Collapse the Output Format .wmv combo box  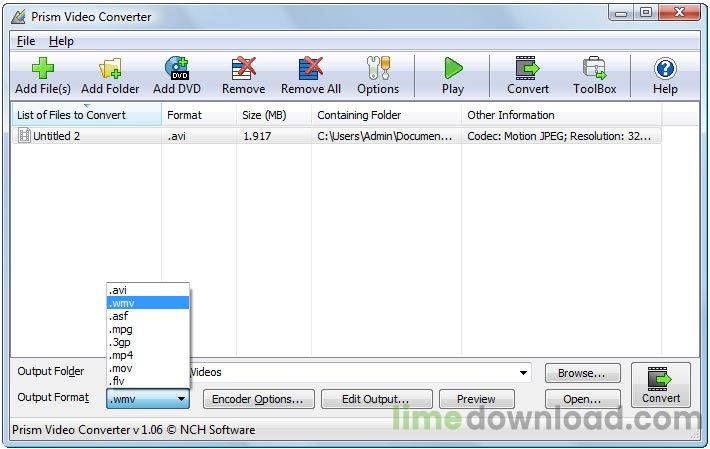(x=148, y=399)
